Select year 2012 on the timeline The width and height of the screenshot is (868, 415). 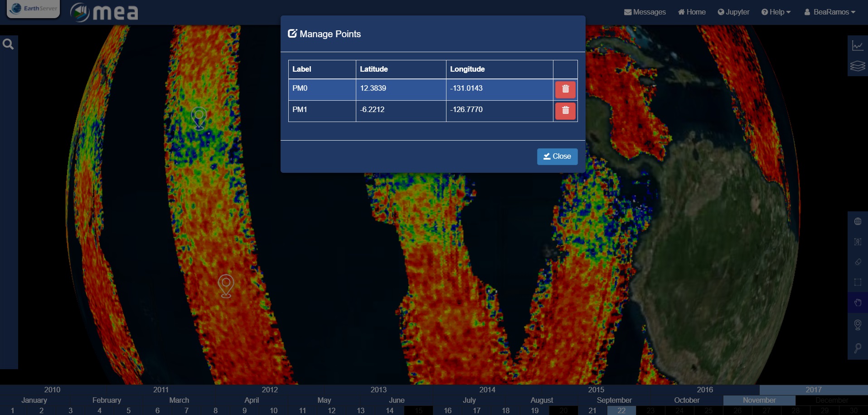pyautogui.click(x=270, y=390)
